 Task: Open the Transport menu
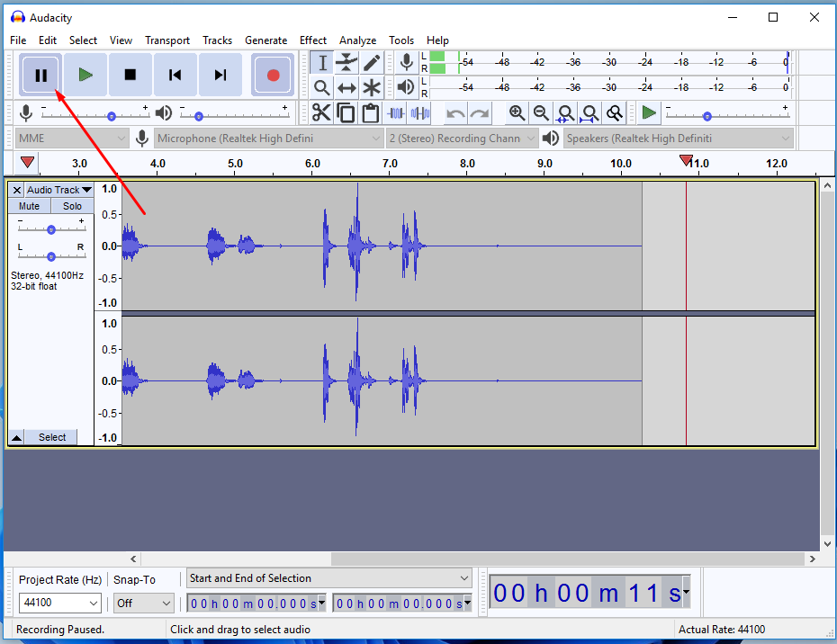(167, 40)
